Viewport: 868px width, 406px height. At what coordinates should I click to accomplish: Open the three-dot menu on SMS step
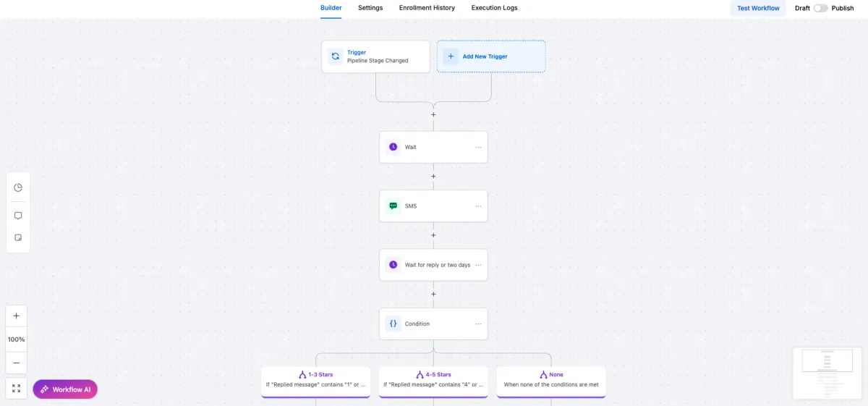(x=478, y=206)
